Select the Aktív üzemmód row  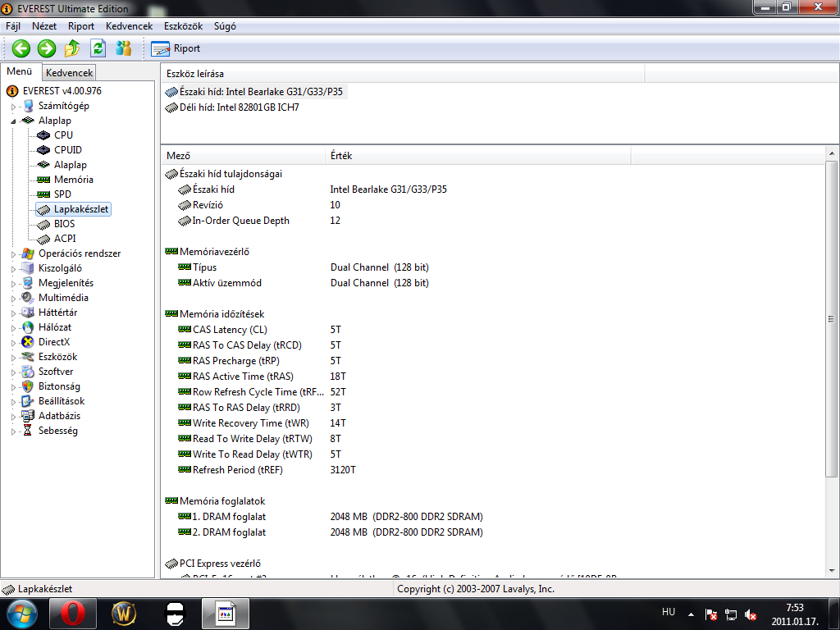pos(304,283)
